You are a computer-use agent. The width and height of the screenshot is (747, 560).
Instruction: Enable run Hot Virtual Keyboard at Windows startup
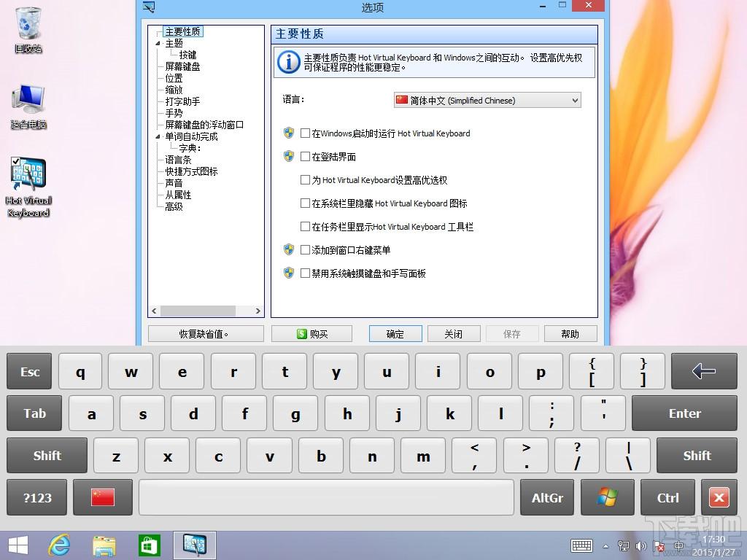coord(306,133)
